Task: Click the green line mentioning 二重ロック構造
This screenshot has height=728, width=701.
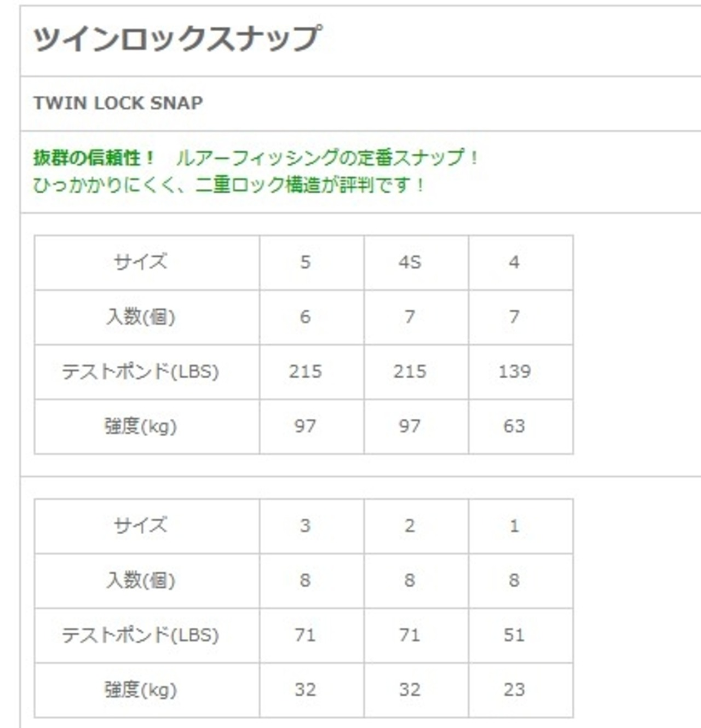Action: (229, 185)
